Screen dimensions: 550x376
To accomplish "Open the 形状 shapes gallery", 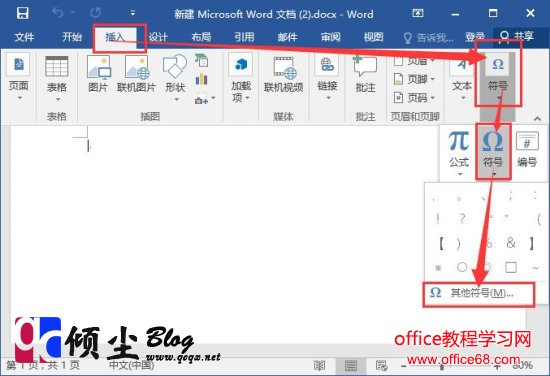I will click(x=175, y=78).
